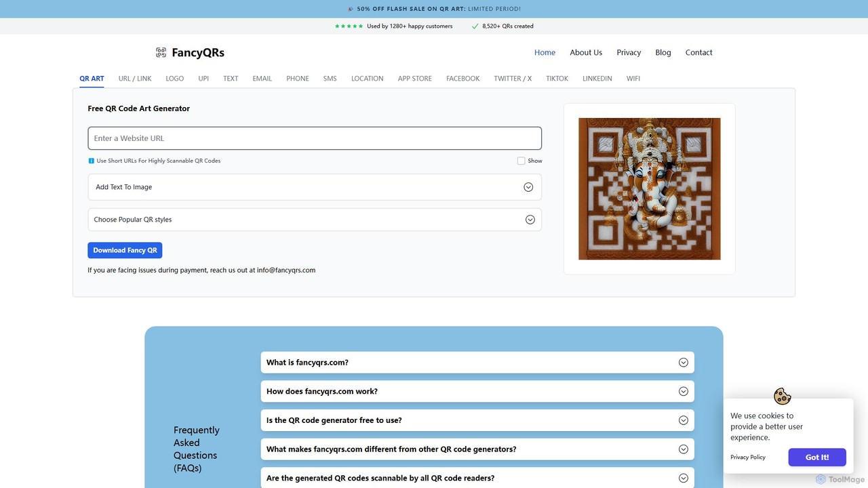
Task: Click the green checkmark next to QRs created
Action: pos(475,26)
